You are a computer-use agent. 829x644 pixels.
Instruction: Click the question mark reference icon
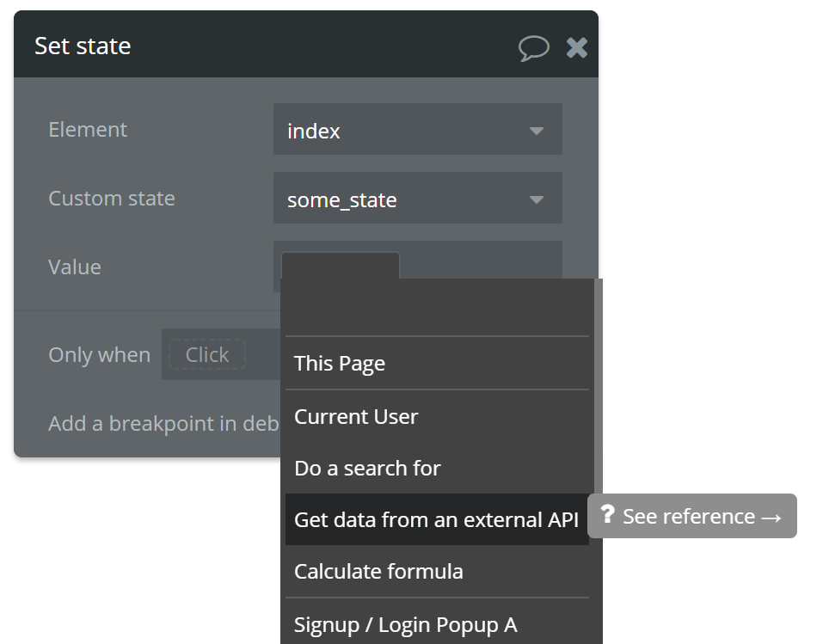tap(607, 514)
